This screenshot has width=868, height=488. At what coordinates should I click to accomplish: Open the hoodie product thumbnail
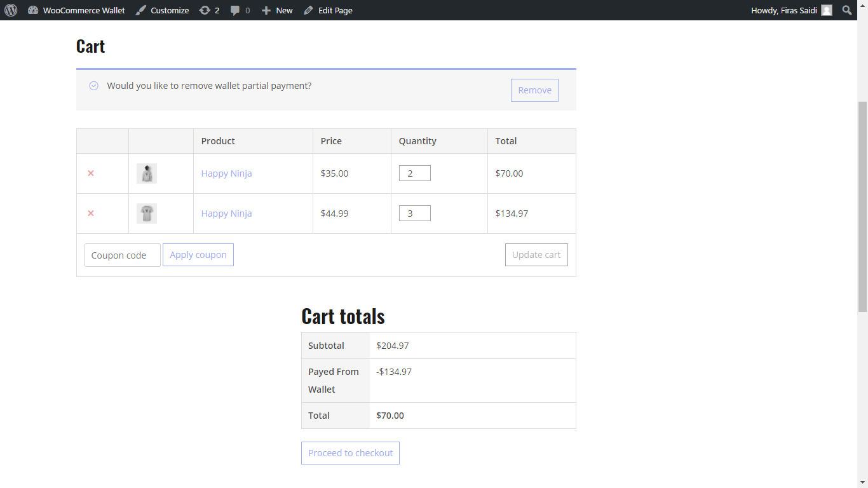point(147,173)
